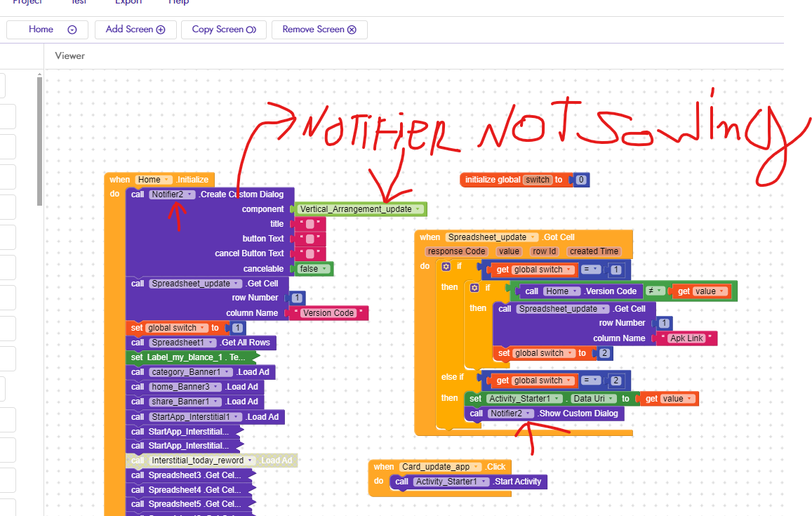812x516 pixels.
Task: Open Notifier2 dropdown in Show Custom Dialog call
Action: 511,414
